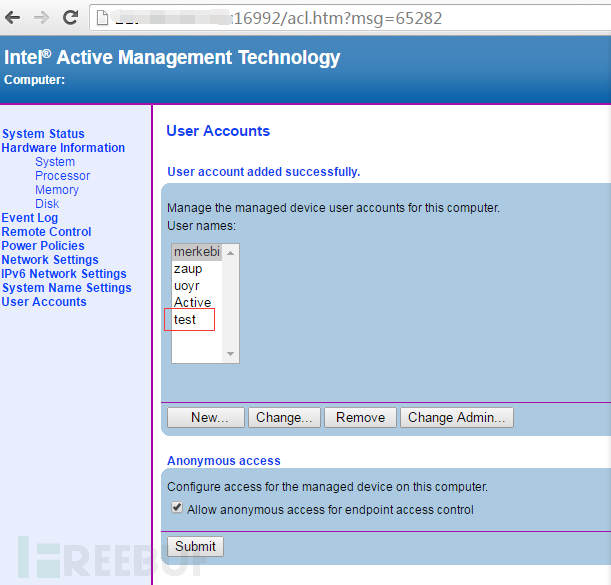
Task: Open the Processor information link
Action: click(62, 176)
